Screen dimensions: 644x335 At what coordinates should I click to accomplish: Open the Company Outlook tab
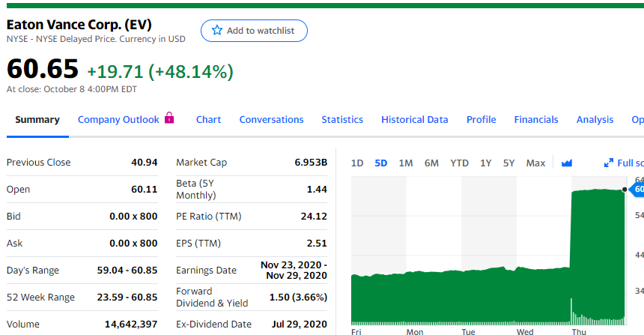coord(118,120)
